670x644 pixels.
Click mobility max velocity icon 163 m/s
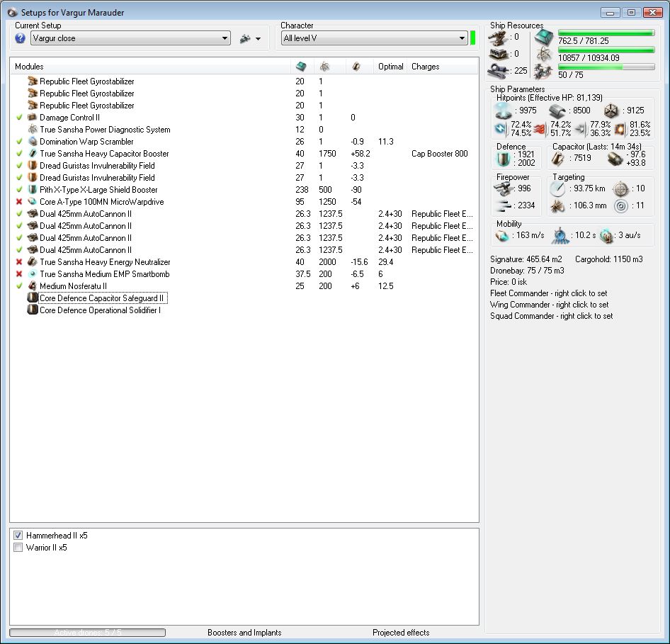click(x=503, y=235)
